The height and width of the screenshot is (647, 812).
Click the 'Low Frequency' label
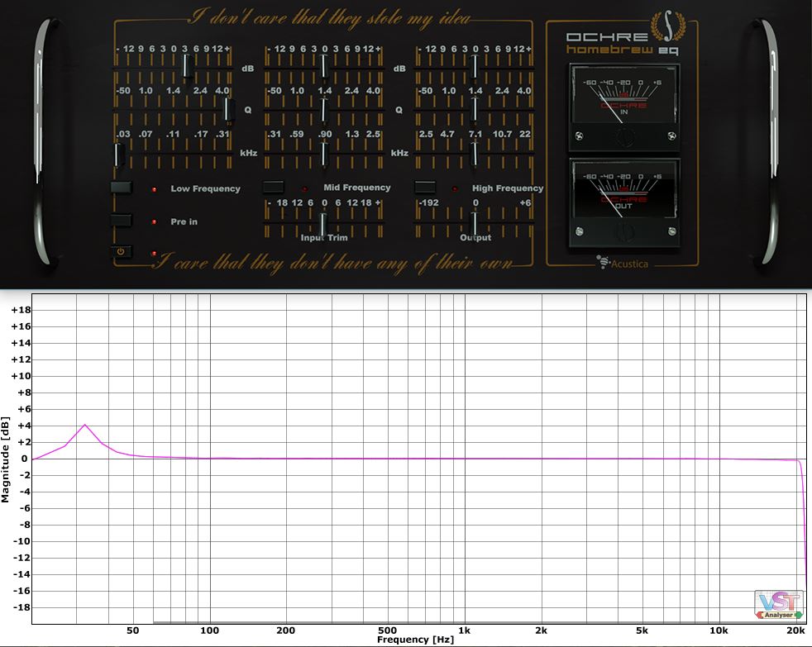pyautogui.click(x=206, y=189)
